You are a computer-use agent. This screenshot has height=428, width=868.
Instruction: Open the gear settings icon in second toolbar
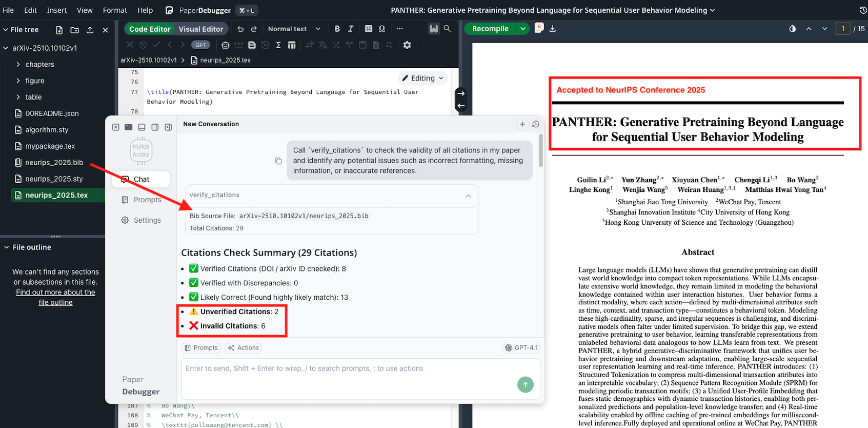[x=407, y=45]
